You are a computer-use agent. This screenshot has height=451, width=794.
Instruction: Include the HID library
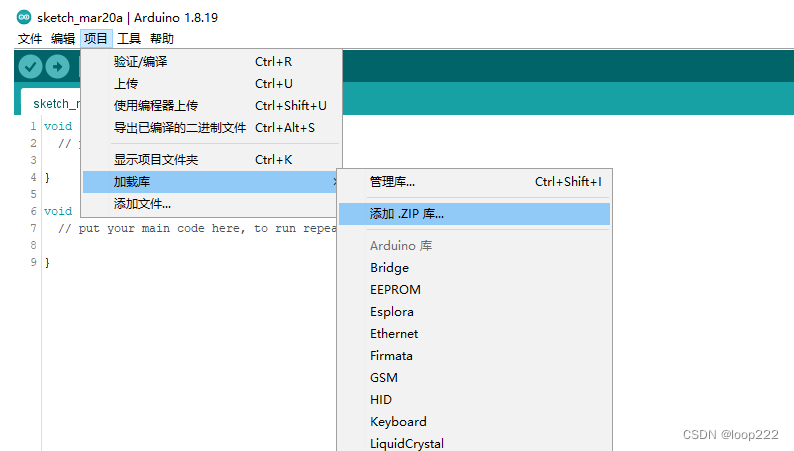474,400
